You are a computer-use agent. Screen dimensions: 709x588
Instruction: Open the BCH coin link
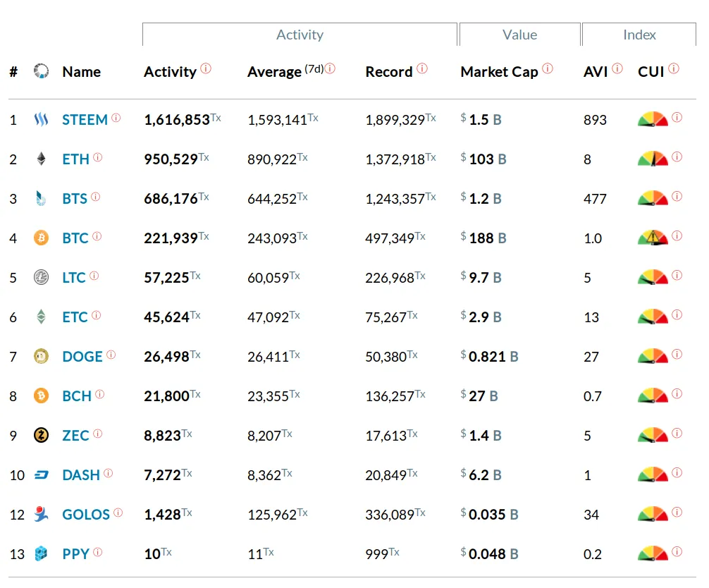click(77, 396)
